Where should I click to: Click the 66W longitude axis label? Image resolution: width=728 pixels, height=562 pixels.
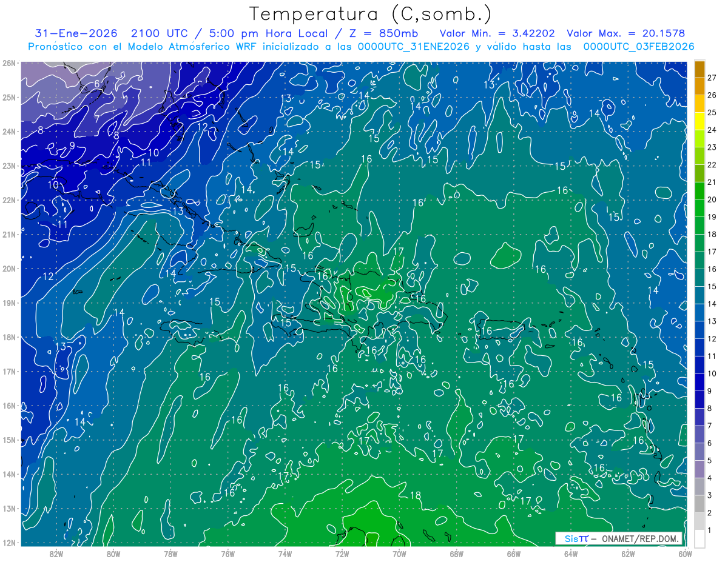click(x=514, y=554)
